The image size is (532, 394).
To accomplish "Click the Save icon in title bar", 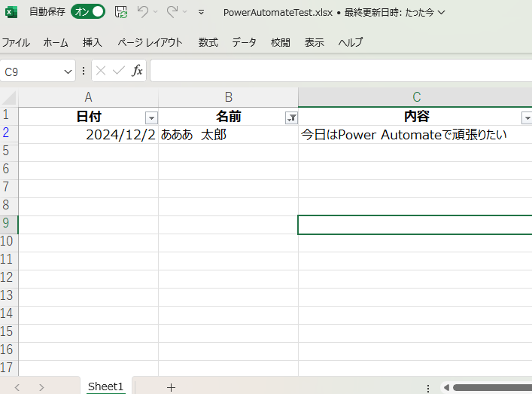I will [x=121, y=12].
